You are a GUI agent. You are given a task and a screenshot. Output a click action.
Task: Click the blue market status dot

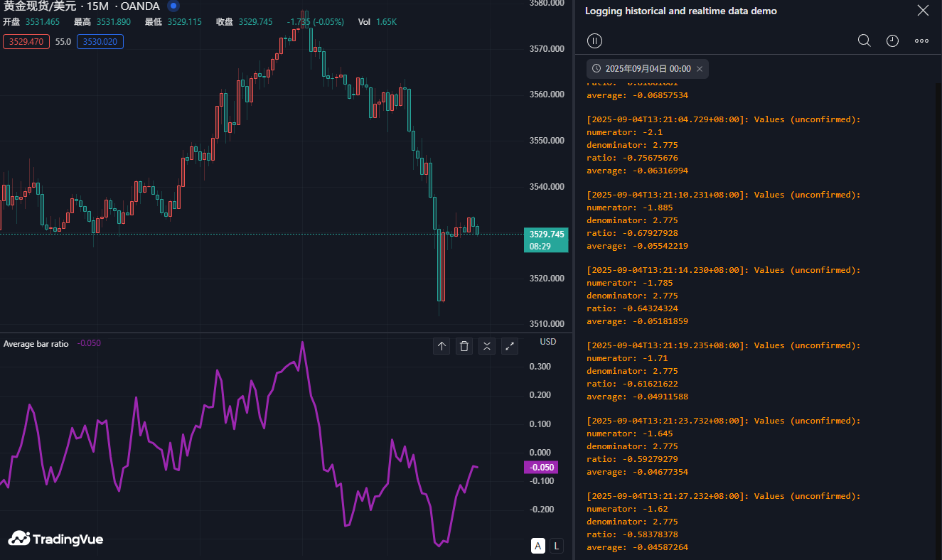(173, 6)
